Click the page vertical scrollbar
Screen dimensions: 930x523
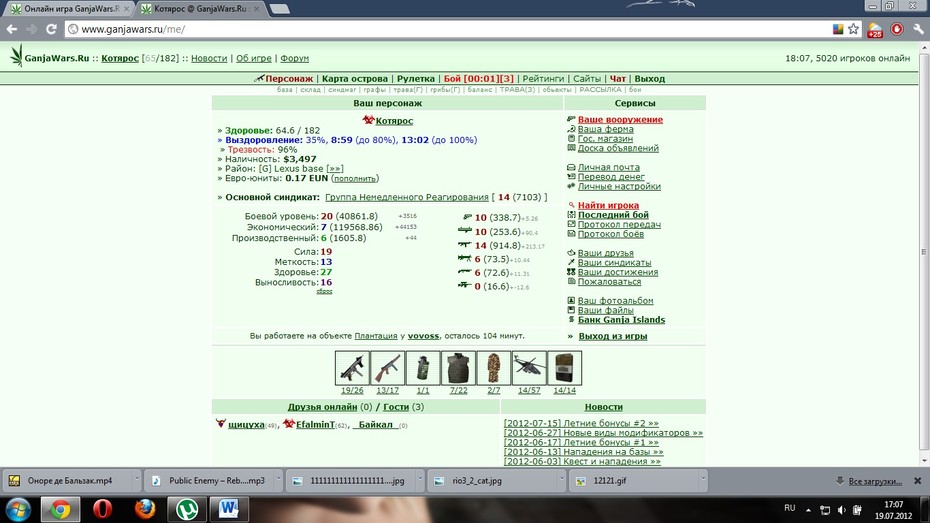click(x=924, y=252)
